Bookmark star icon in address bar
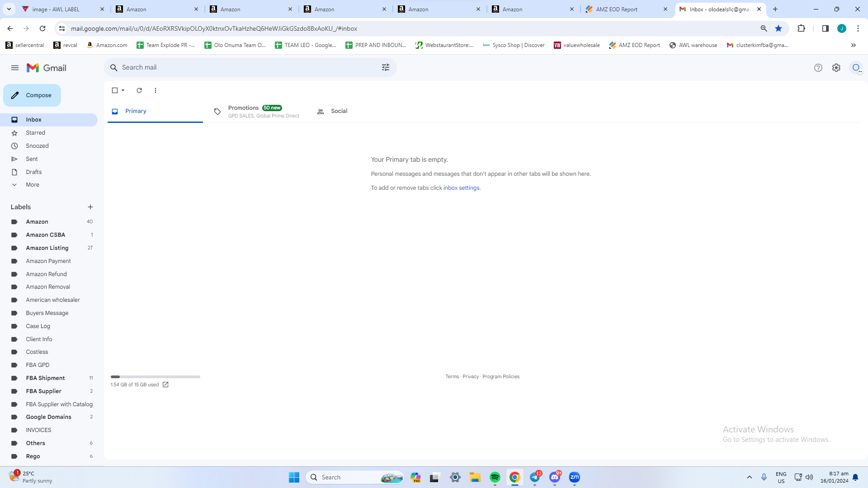Viewport: 868px width, 488px height. pos(778,28)
